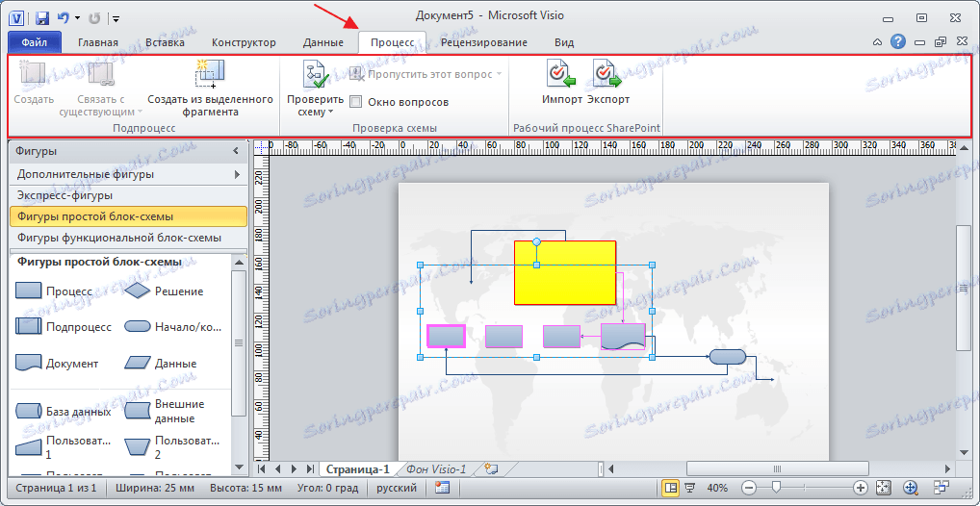The width and height of the screenshot is (980, 506).
Task: Click Высота: 15 мм status field
Action: click(245, 488)
